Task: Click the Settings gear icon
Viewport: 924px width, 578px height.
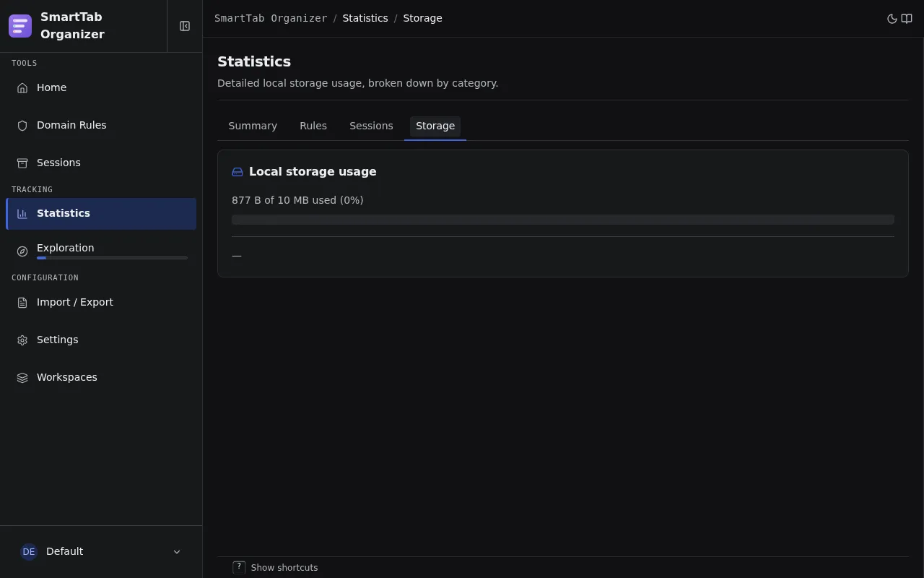Action: pos(22,340)
